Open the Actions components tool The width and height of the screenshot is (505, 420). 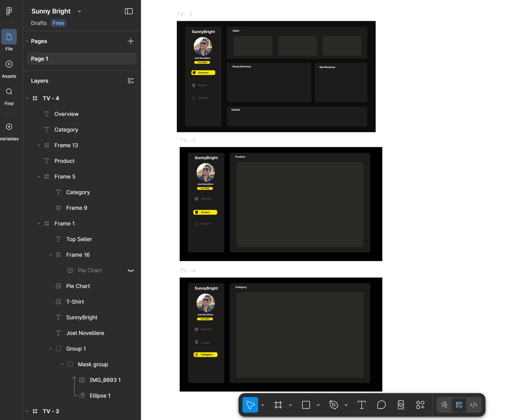pyautogui.click(x=420, y=405)
